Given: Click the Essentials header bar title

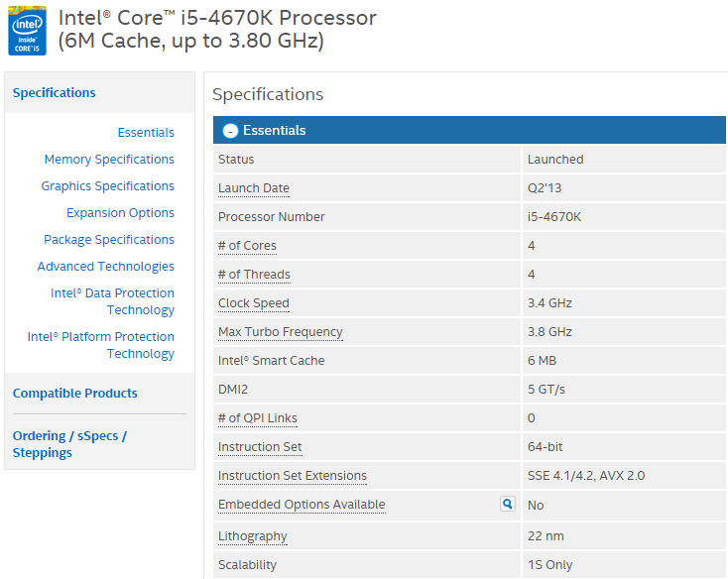Looking at the screenshot, I should coord(275,130).
